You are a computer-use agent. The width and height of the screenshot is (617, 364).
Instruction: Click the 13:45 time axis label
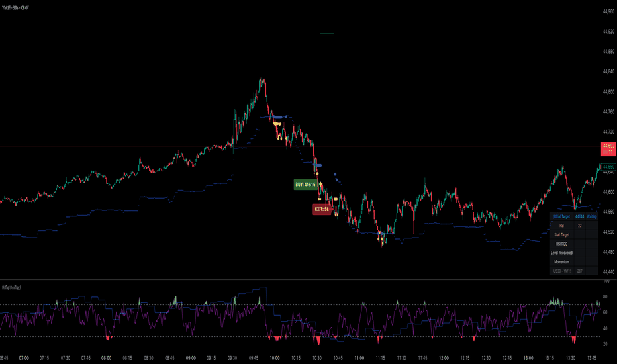591,358
